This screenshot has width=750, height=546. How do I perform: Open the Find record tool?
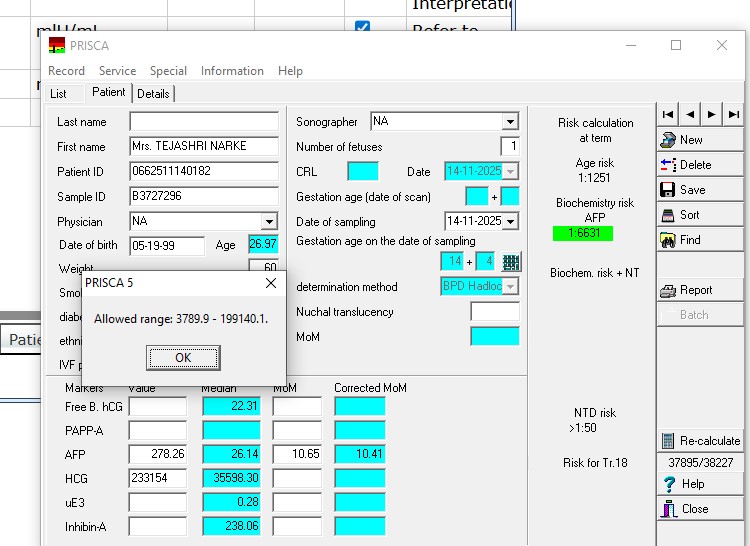point(699,240)
